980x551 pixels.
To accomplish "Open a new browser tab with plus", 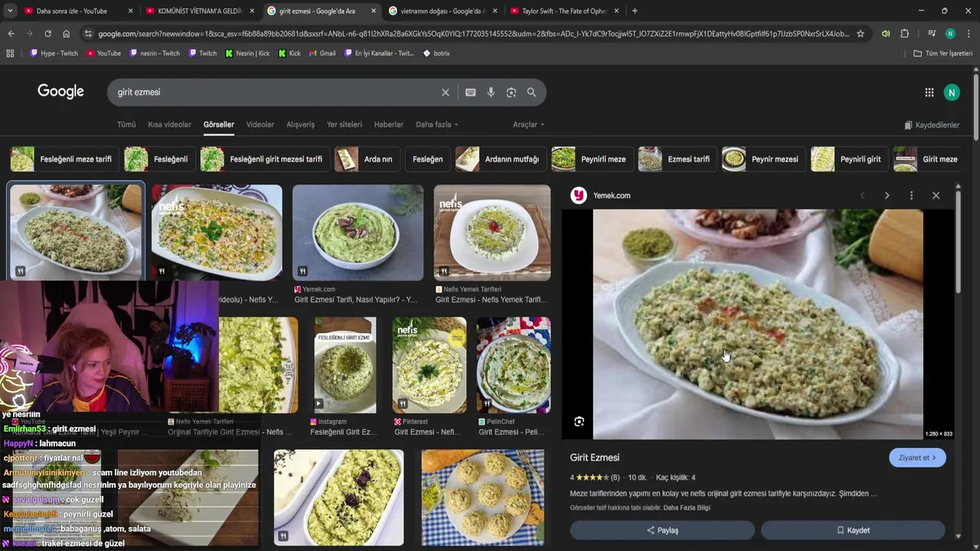I will pos(635,11).
